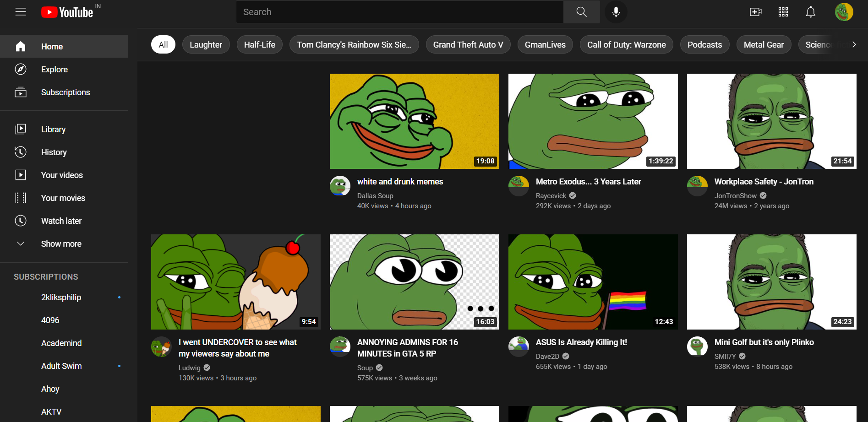Open Watch later from the sidebar

61,221
